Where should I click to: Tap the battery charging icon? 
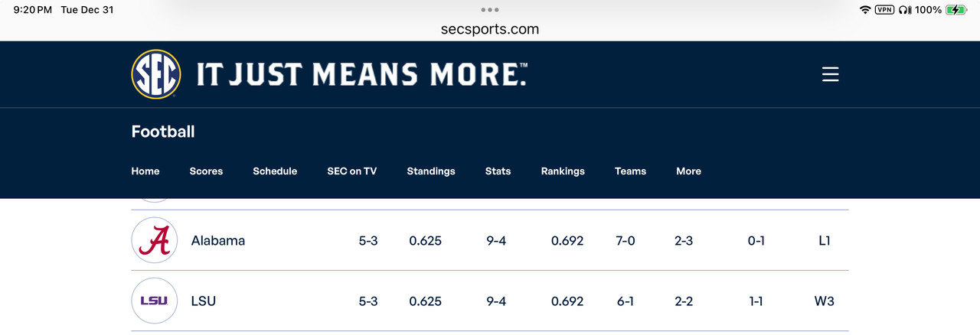pos(955,10)
